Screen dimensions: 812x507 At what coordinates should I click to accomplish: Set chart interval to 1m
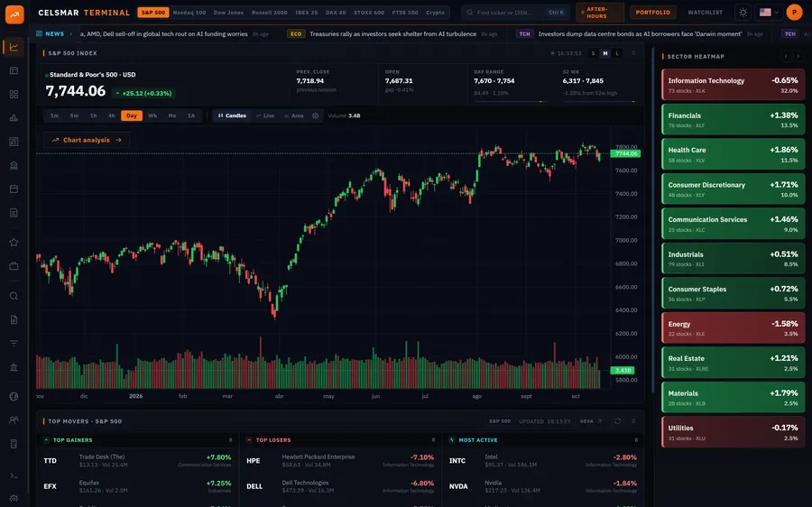[x=54, y=116]
